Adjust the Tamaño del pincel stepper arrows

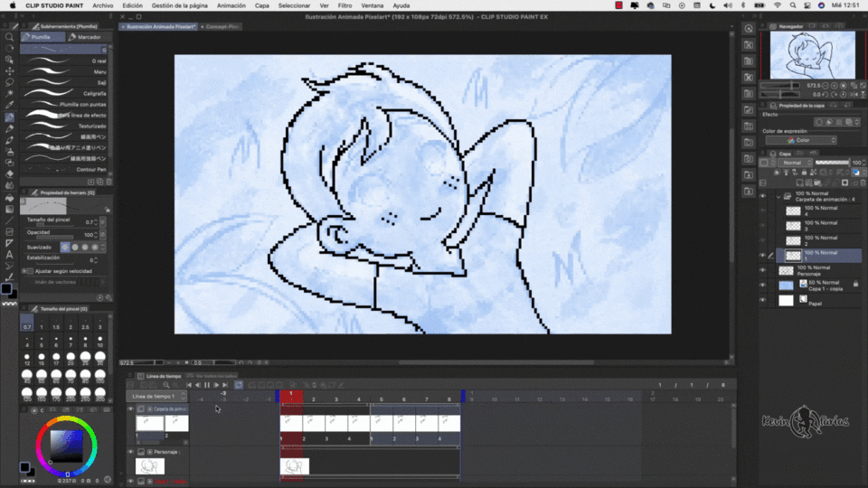[x=96, y=222]
